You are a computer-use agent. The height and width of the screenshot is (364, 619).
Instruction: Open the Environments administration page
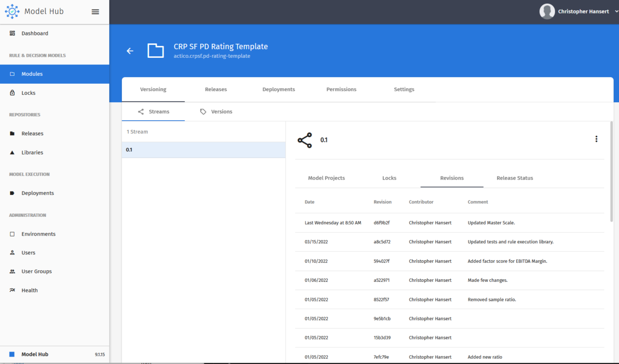click(37, 234)
